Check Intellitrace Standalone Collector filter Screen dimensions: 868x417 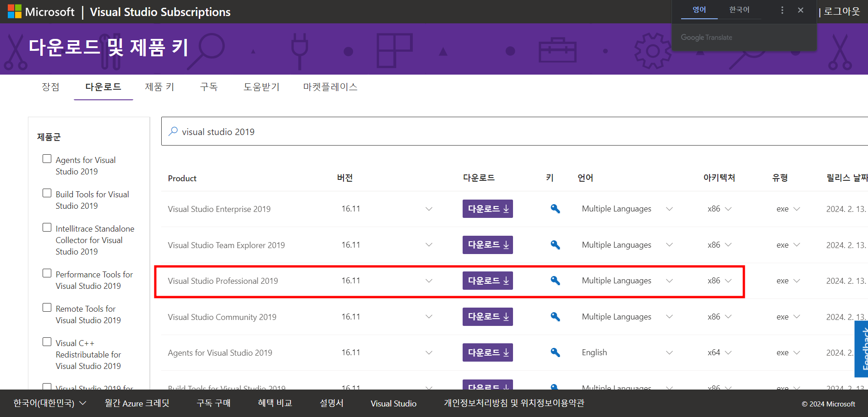click(x=47, y=227)
